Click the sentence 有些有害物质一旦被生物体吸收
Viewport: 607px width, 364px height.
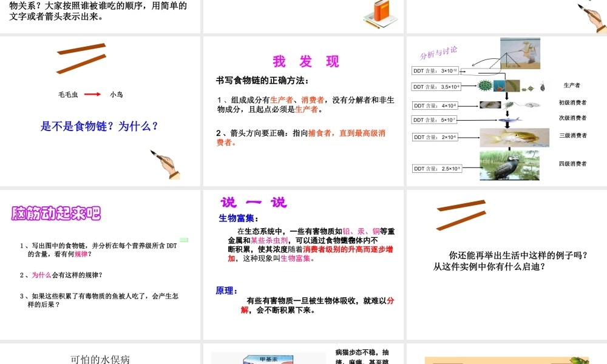317,305
